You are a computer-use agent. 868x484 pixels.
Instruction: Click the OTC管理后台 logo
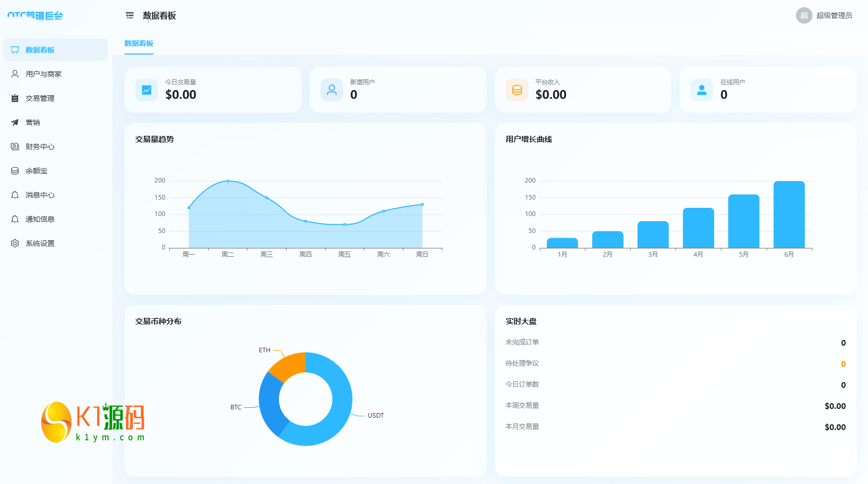point(35,15)
